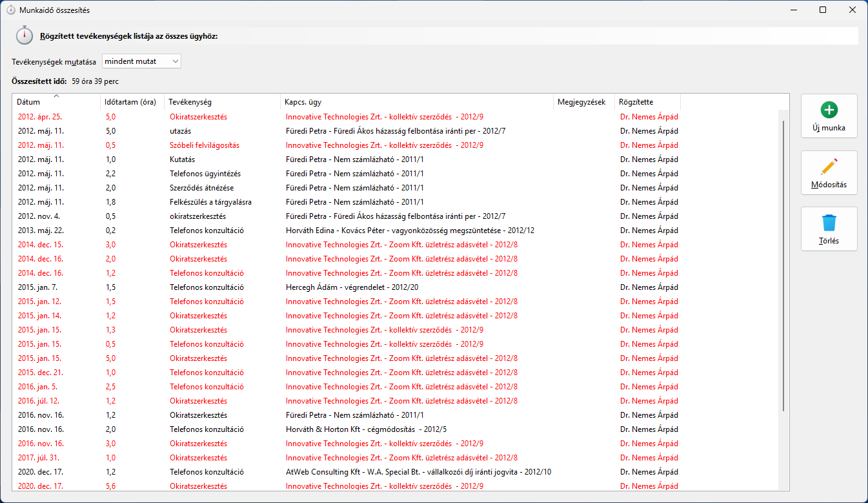
Task: Click the vertical scrollbar of the list
Action: pos(784,265)
